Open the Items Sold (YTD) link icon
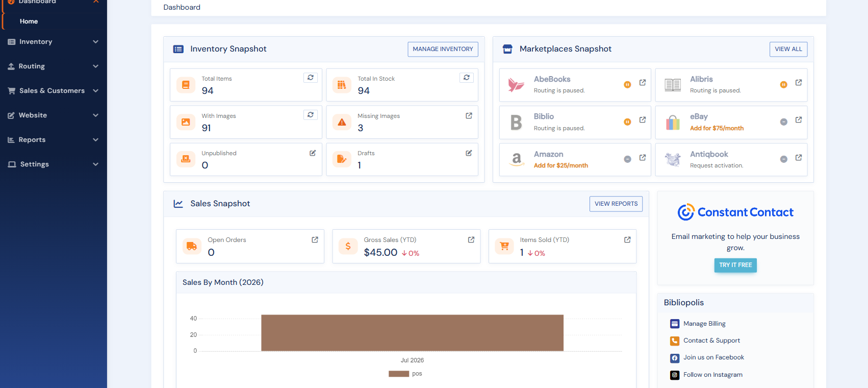 [627, 240]
